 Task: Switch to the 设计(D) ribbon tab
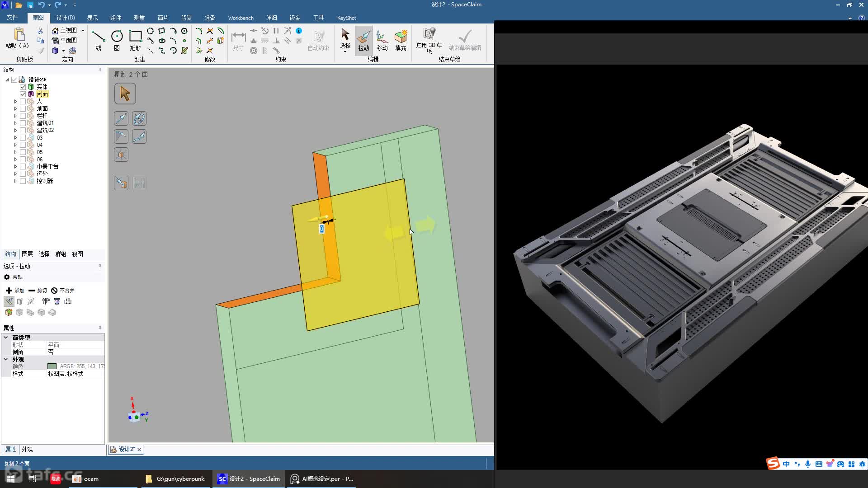tap(66, 18)
